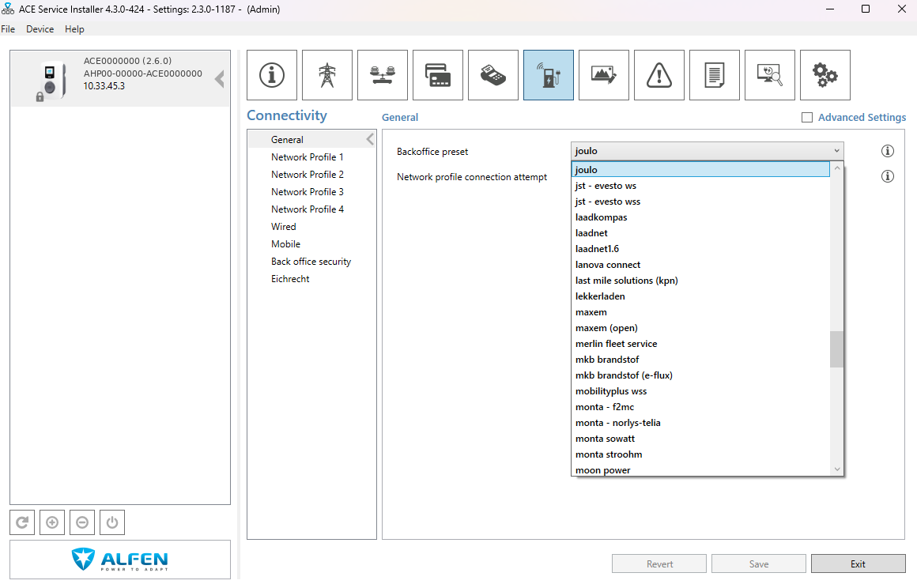Screen dimensions: 917x588
Task: Click the Alfen logo banner
Action: pyautogui.click(x=120, y=560)
